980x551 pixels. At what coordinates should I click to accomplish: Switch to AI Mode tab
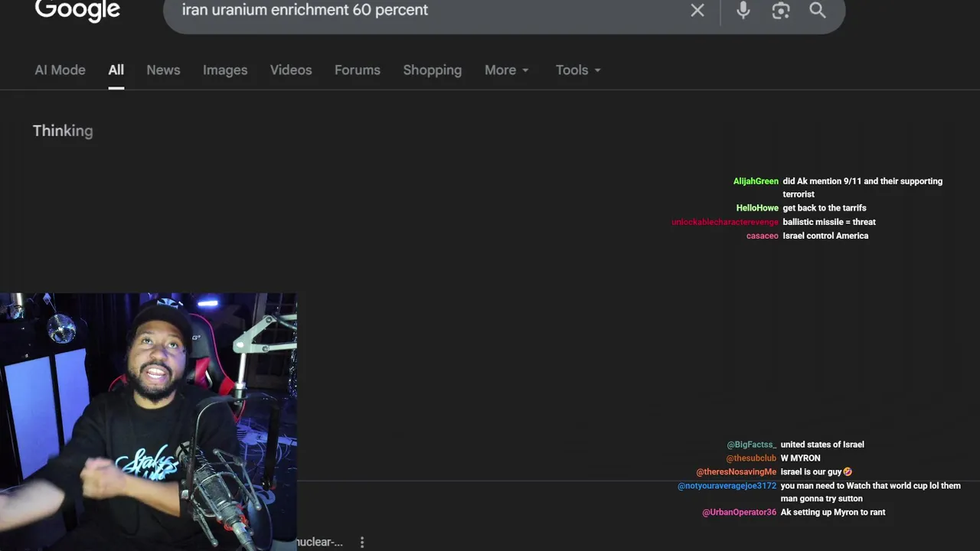pos(60,70)
